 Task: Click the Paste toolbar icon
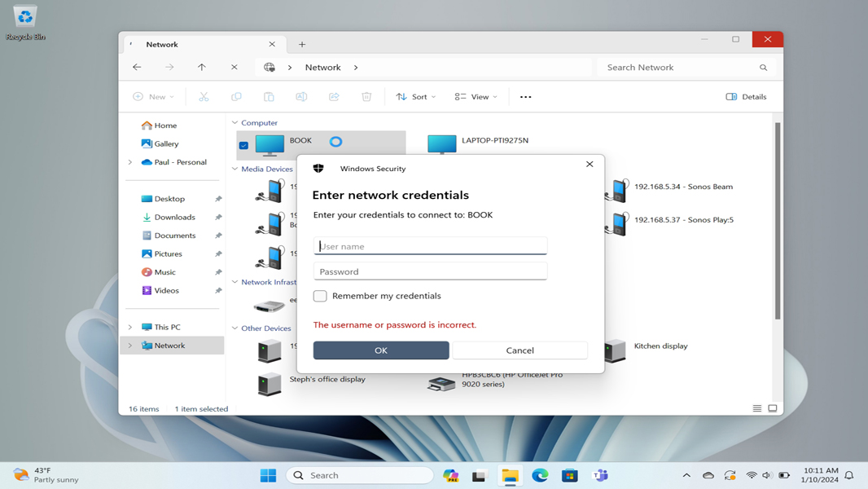[269, 96]
